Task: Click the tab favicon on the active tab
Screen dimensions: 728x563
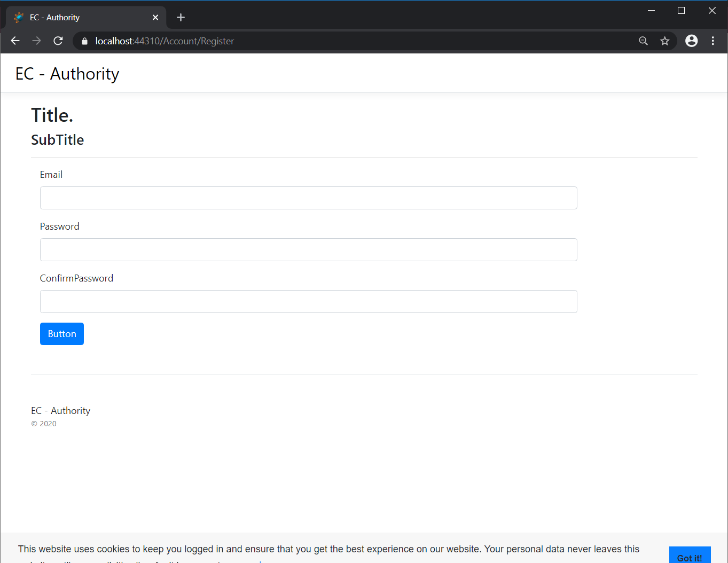Action: click(18, 17)
